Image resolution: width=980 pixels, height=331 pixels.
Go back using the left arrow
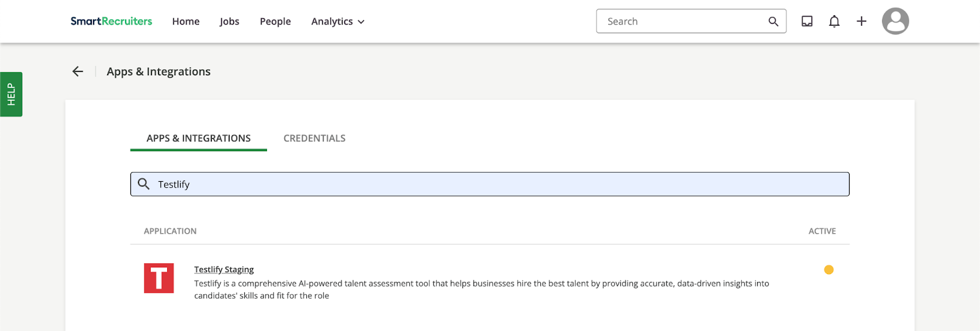[78, 72]
